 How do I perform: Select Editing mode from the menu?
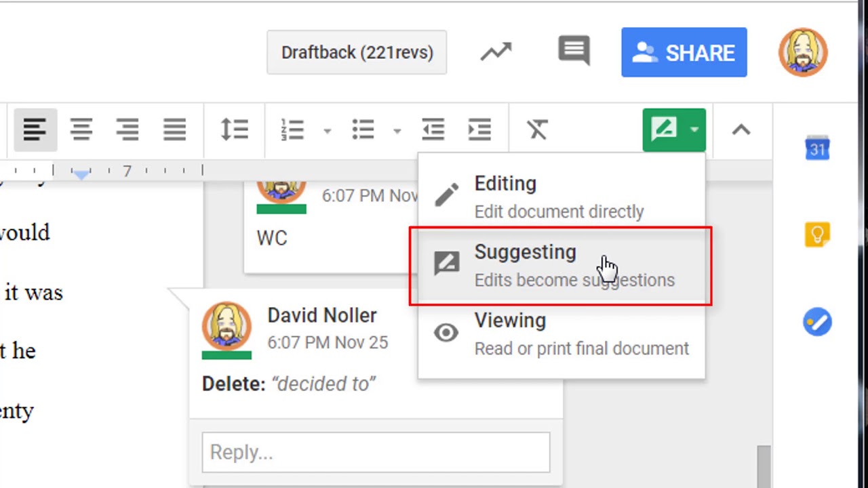pos(561,197)
